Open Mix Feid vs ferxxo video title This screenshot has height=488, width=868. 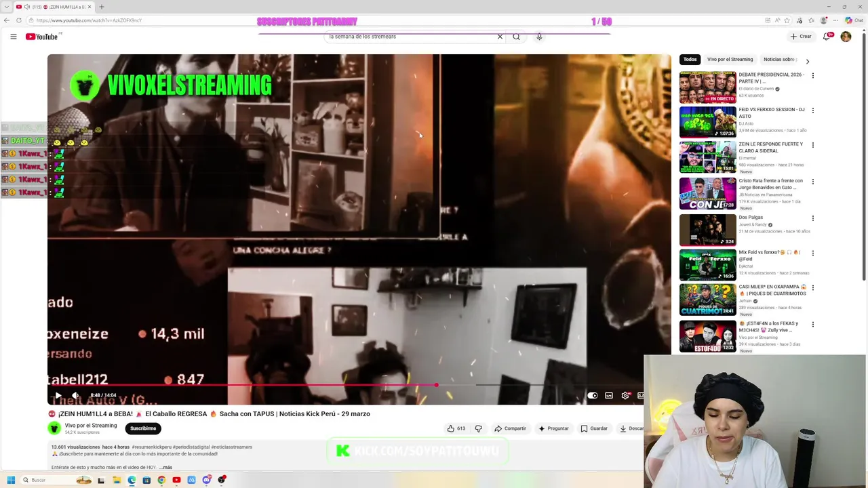[770, 256]
